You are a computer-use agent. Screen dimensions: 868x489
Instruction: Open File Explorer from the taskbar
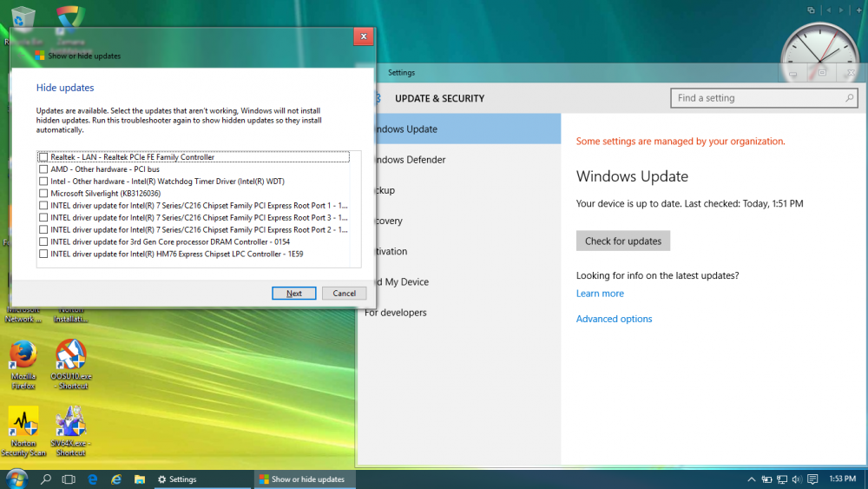tap(140, 479)
